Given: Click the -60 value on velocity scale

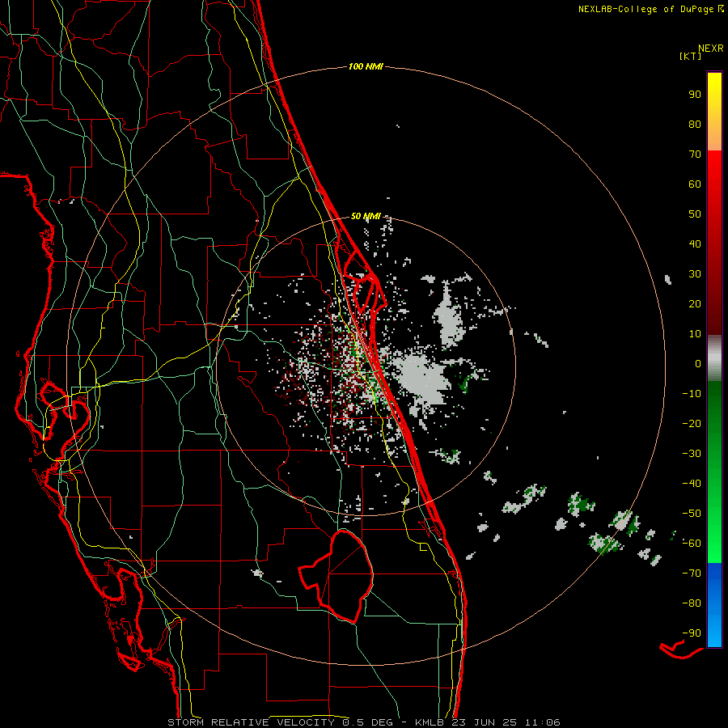Looking at the screenshot, I should point(692,544).
